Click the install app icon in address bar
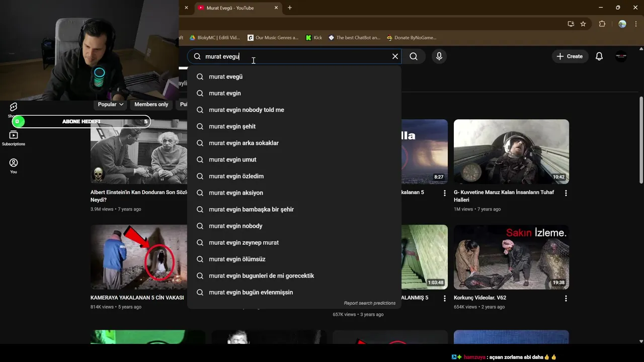This screenshot has height=362, width=644. click(571, 24)
